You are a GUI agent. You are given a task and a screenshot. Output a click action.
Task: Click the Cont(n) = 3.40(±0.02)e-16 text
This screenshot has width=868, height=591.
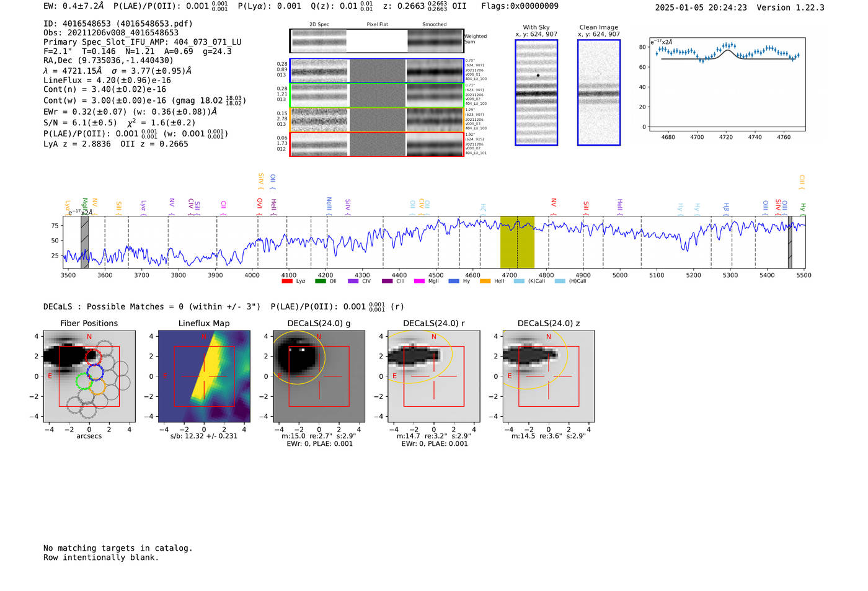coord(105,89)
